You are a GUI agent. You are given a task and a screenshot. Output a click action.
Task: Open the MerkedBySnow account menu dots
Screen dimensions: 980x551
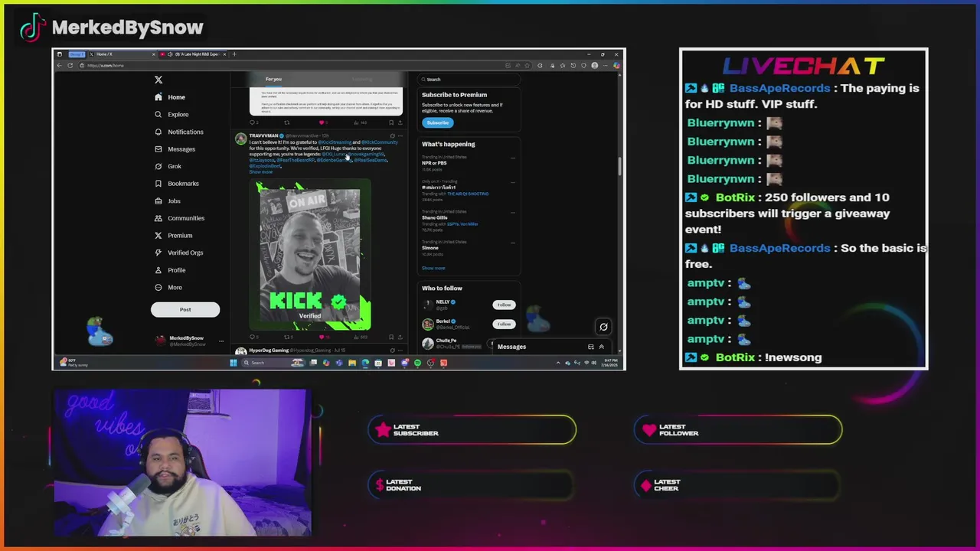click(x=221, y=341)
